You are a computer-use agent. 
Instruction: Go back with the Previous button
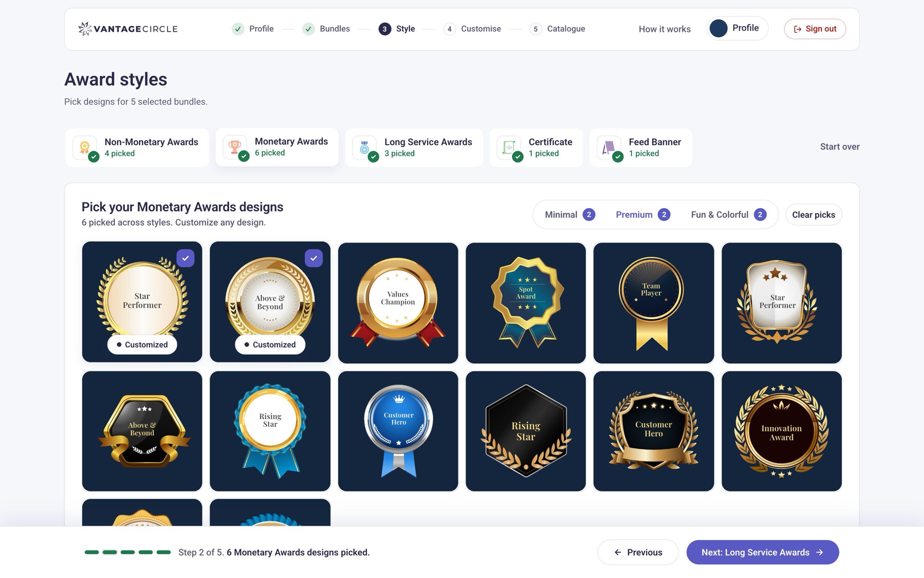click(638, 552)
